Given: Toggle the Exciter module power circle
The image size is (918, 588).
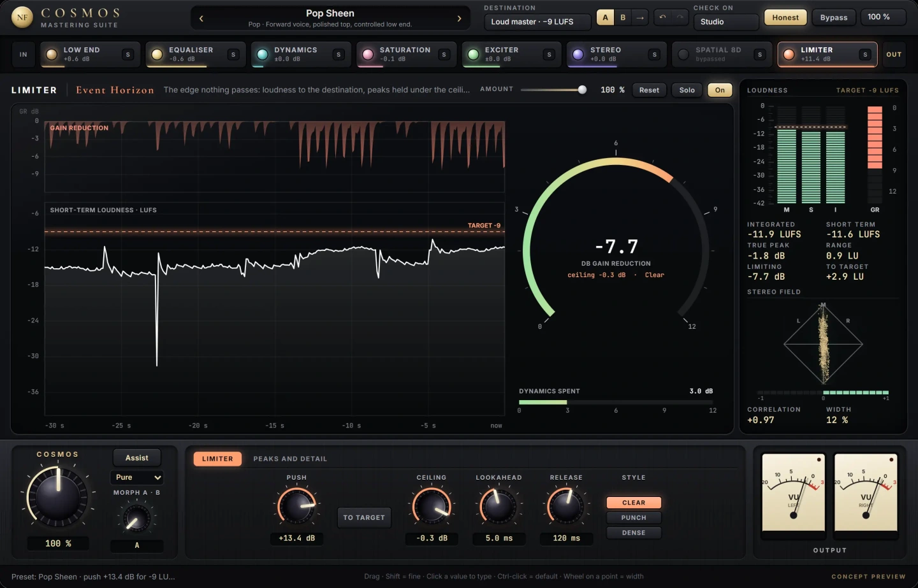Looking at the screenshot, I should click(x=473, y=55).
